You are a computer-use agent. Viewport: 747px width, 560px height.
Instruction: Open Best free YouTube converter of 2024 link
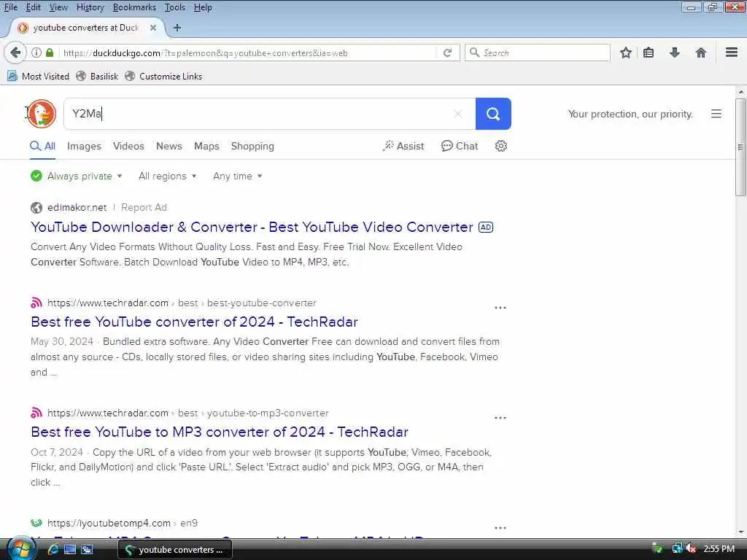[x=194, y=322]
